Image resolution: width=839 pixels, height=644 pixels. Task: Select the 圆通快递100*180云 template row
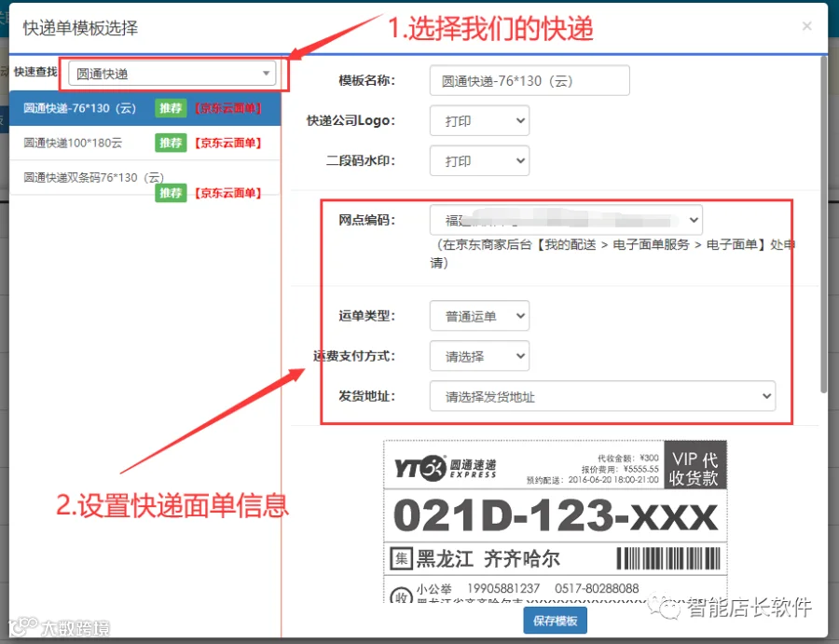pos(145,143)
